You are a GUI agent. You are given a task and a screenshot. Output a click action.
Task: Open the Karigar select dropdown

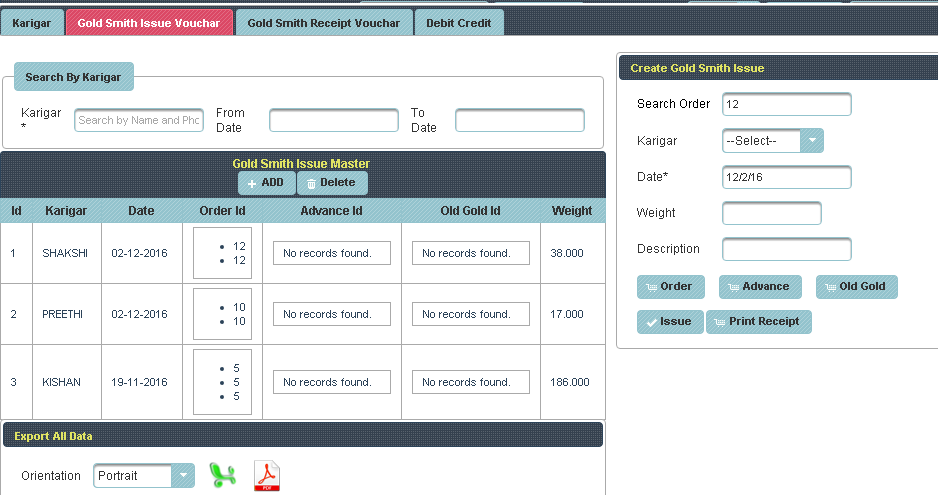tap(772, 141)
